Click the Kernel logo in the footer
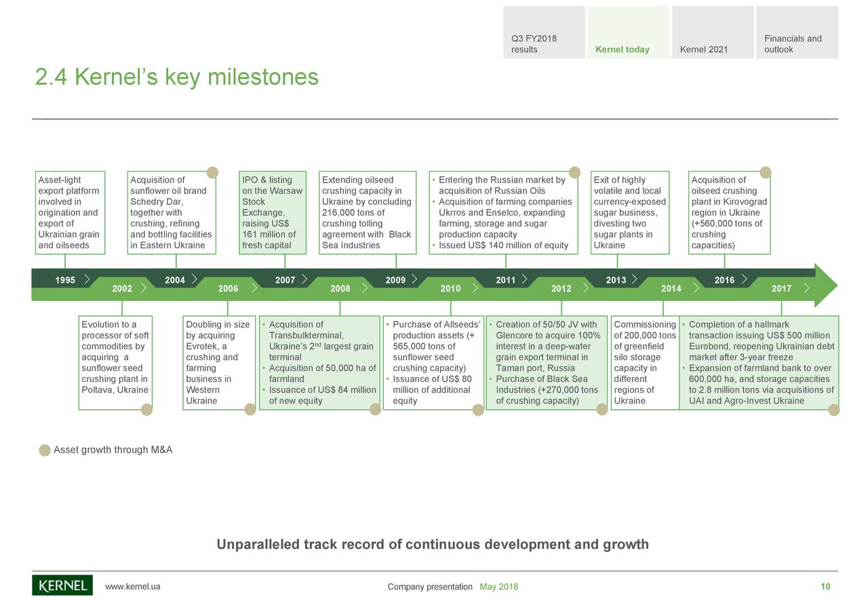This screenshot has width=868, height=614. click(62, 585)
